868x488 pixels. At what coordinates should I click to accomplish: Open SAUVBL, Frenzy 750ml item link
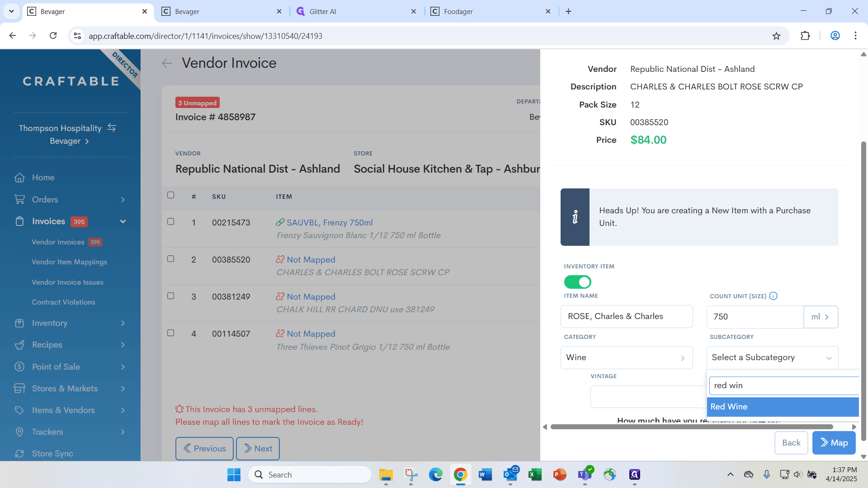(330, 222)
